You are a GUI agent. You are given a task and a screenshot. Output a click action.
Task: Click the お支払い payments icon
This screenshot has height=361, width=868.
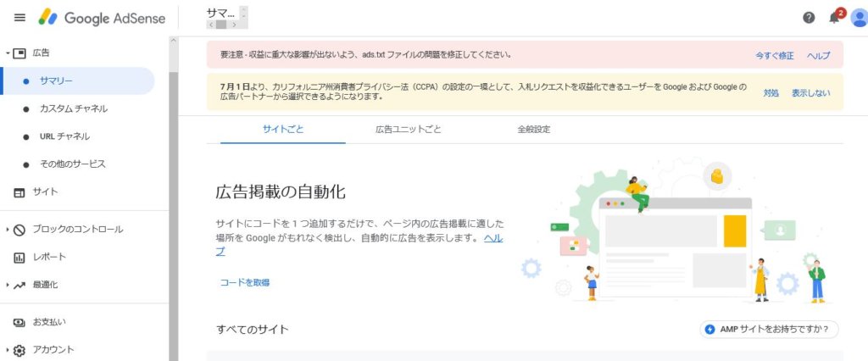point(19,322)
